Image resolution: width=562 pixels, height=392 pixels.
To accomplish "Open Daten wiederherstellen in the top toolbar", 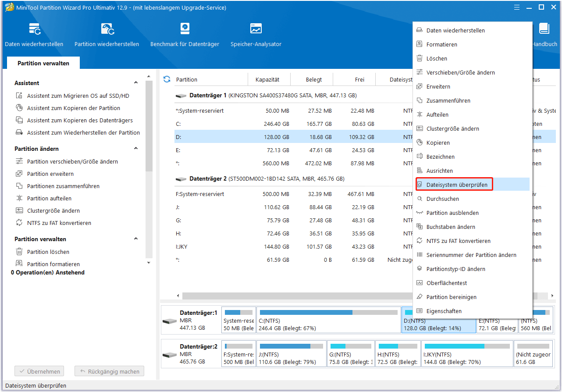I will pos(34,35).
